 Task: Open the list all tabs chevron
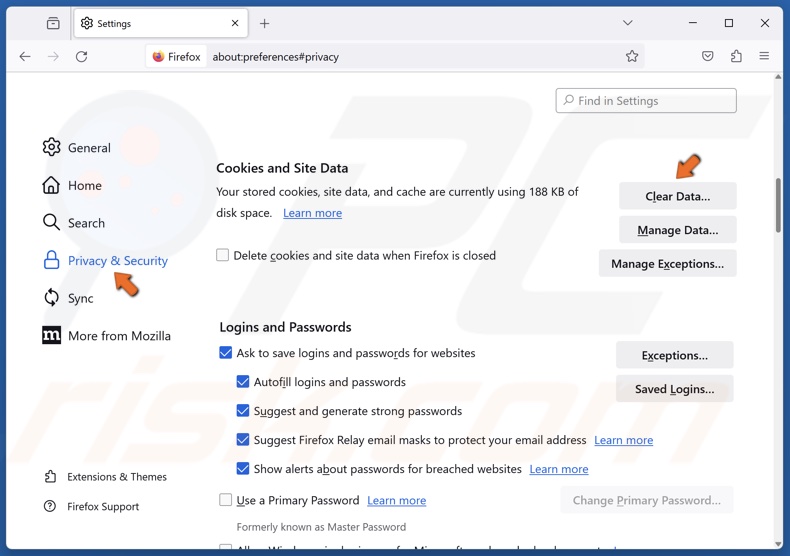tap(628, 23)
